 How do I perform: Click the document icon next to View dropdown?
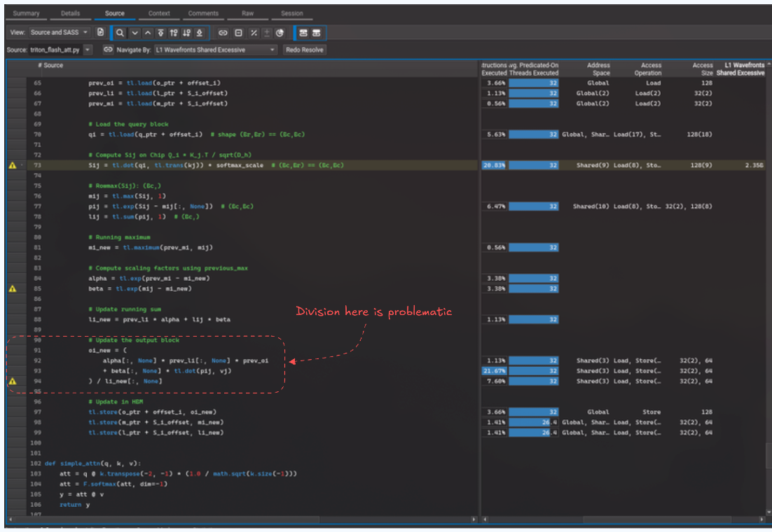point(101,33)
